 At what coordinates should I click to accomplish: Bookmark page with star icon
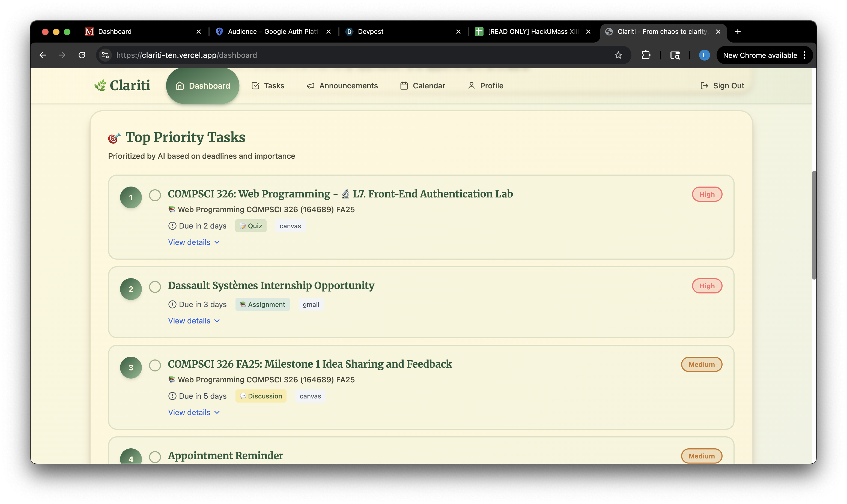(618, 55)
